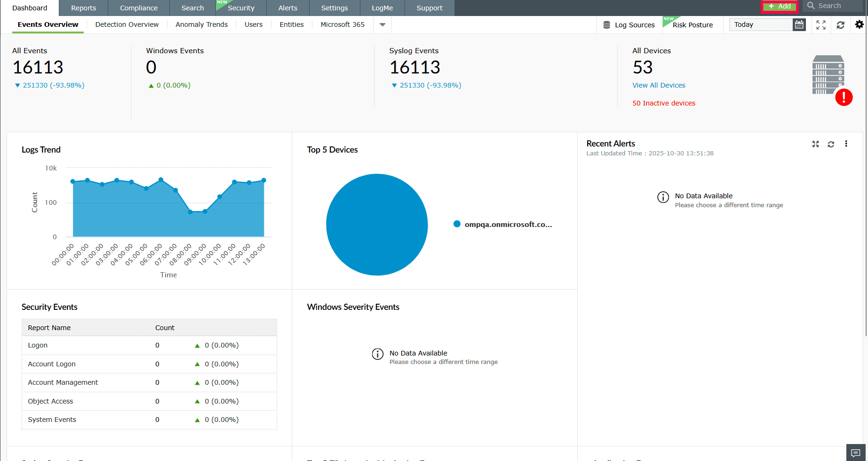Select the Account Management report row

(149, 382)
